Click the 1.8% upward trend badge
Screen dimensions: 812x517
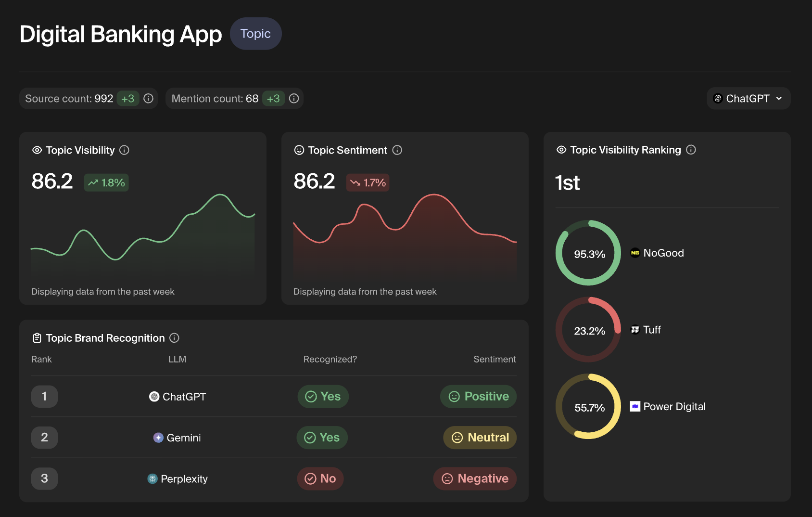106,182
